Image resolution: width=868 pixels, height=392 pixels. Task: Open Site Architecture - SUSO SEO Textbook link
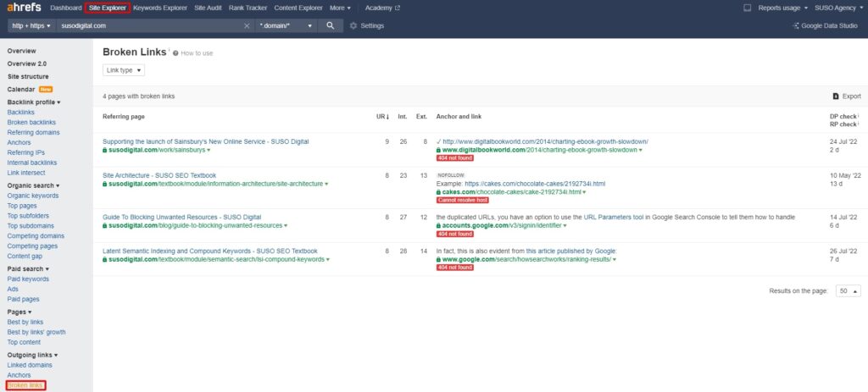159,175
